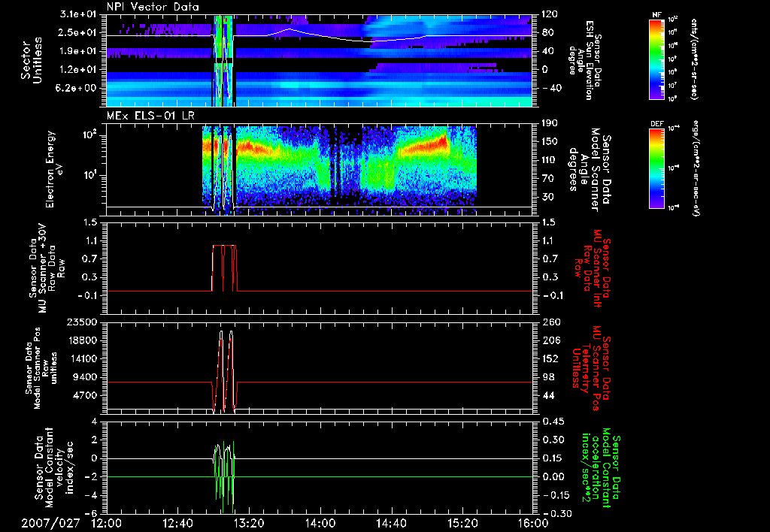Click the 'DEF' color bar heading
The width and height of the screenshot is (770, 532).
(656, 124)
